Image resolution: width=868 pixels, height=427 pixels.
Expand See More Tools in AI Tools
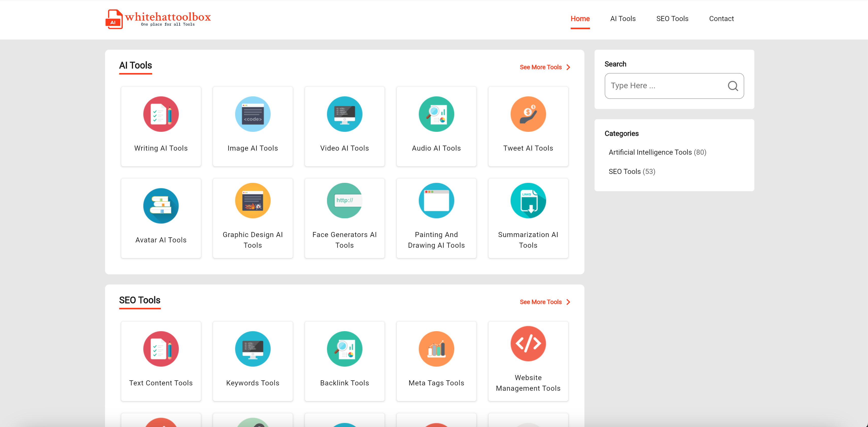click(545, 67)
